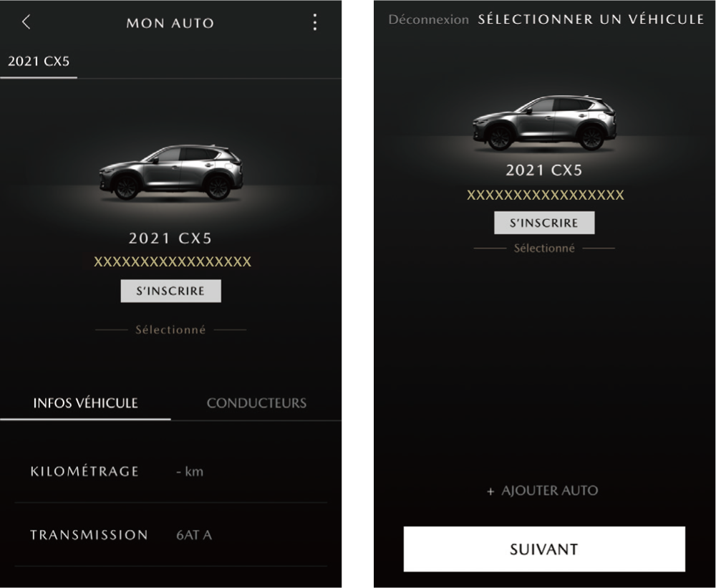Image resolution: width=716 pixels, height=588 pixels.
Task: Tap the back arrow on Mon Auto screen
Action: 26,22
